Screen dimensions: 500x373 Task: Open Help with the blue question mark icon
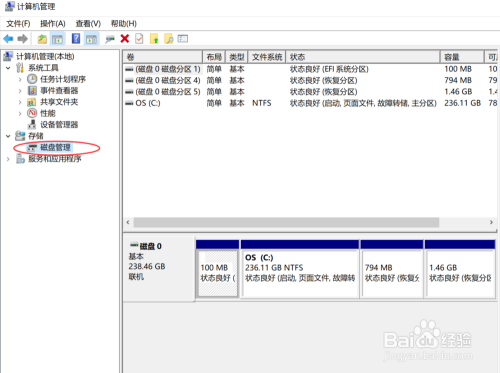pyautogui.click(x=76, y=39)
